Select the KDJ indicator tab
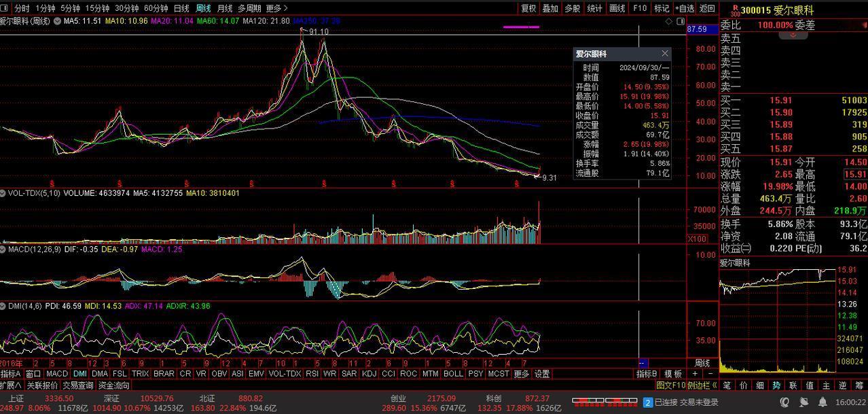Screen dimensions: 868x414 (x=369, y=374)
